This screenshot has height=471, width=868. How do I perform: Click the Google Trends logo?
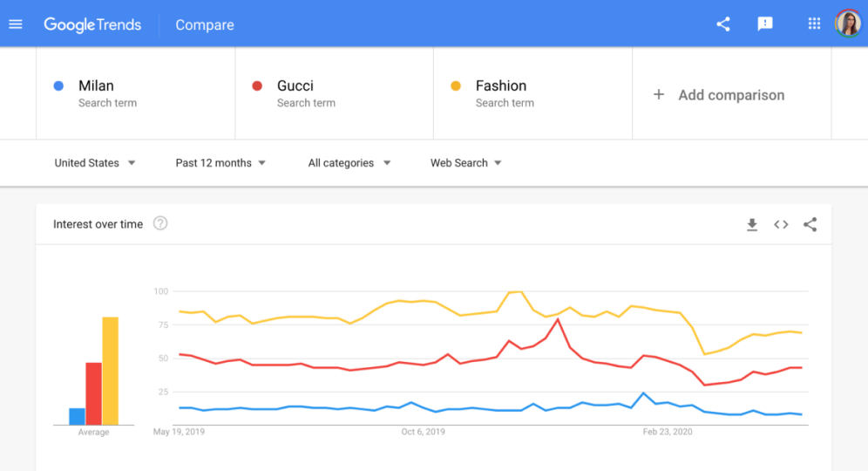coord(92,24)
